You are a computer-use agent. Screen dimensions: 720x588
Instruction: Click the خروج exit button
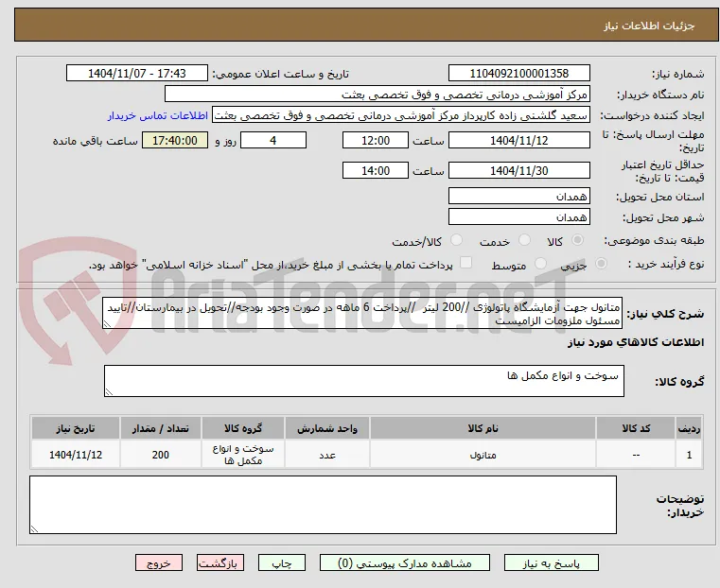coord(159,562)
